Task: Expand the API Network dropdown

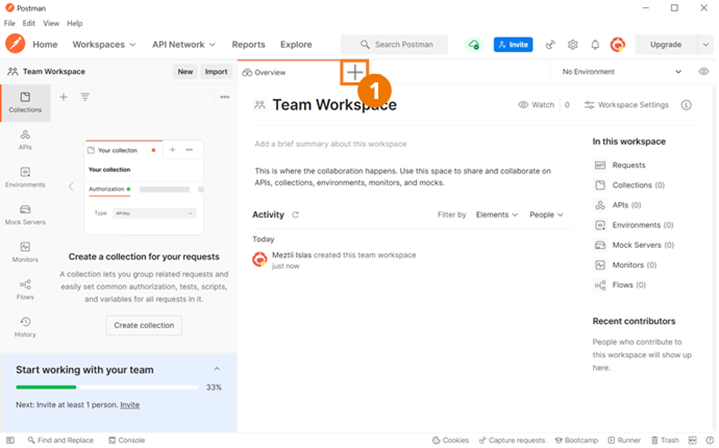Action: point(184,44)
